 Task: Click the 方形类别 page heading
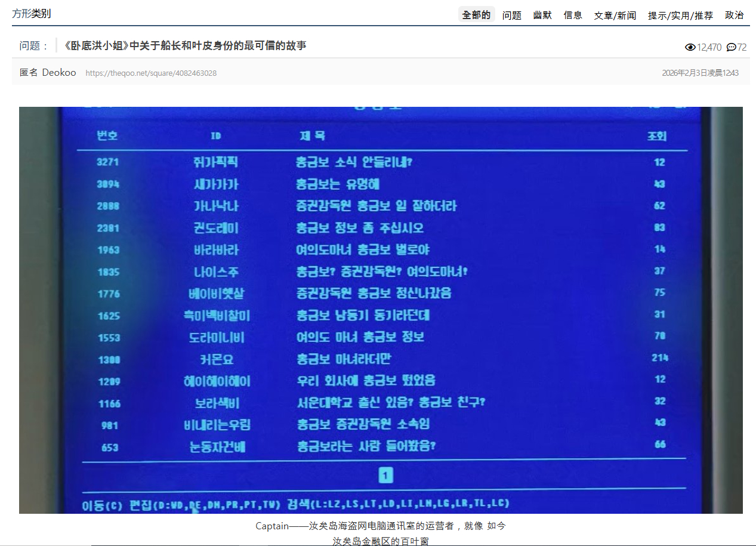click(x=32, y=13)
